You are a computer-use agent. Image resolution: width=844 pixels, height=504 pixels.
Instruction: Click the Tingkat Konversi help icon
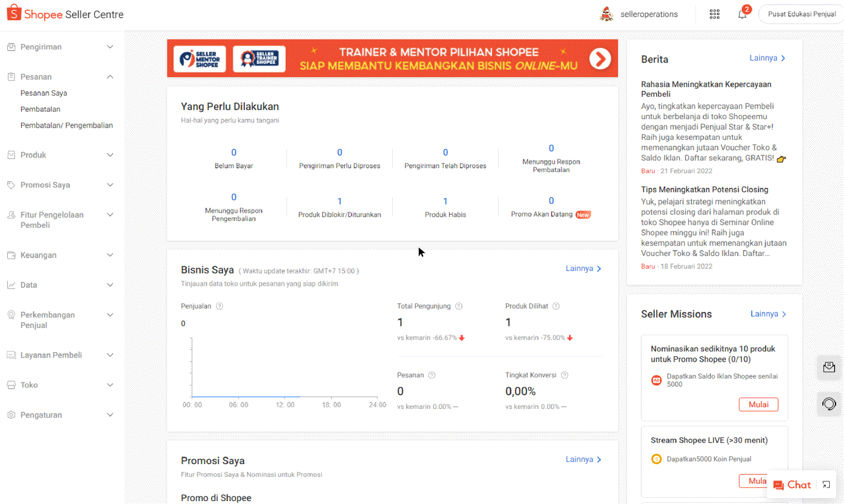(x=565, y=375)
